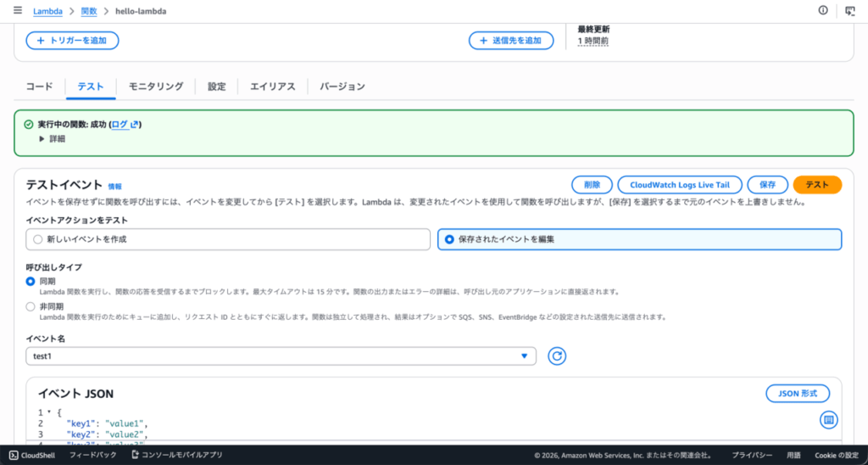Go to Lambda breadcrumb
868x465 pixels.
tap(47, 11)
